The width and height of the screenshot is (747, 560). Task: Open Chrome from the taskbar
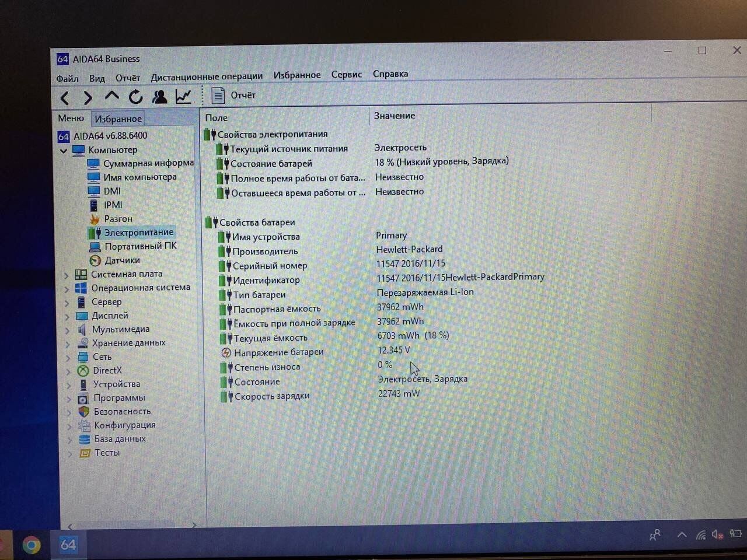(32, 545)
